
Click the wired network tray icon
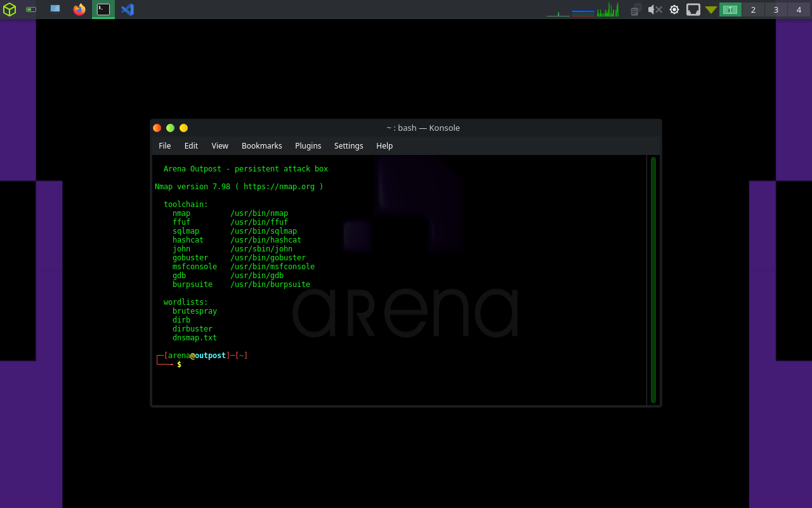click(693, 10)
